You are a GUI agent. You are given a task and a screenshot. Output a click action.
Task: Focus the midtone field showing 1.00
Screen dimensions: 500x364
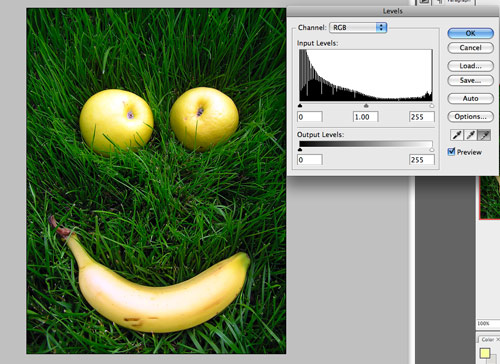366,117
